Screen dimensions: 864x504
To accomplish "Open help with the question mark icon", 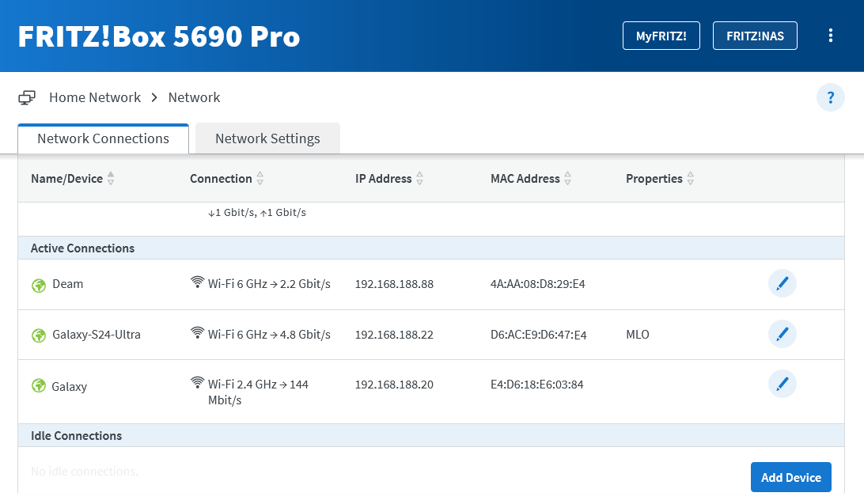I will click(x=830, y=98).
